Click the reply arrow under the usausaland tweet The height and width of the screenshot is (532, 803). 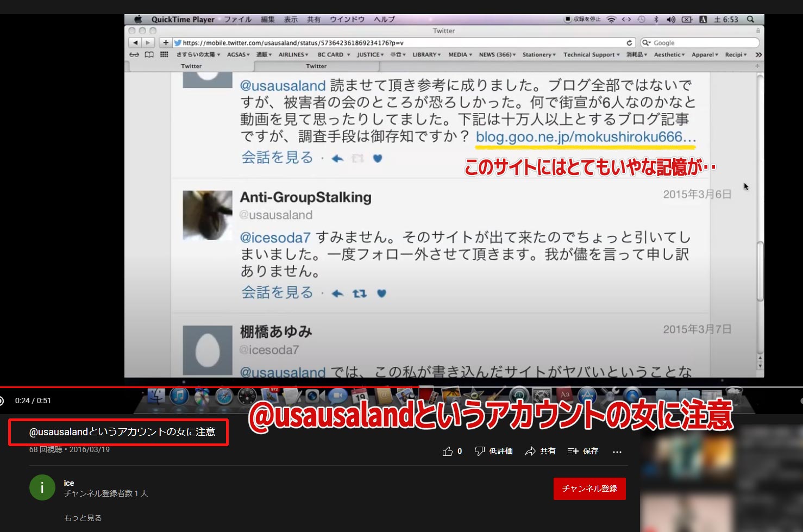pos(337,293)
